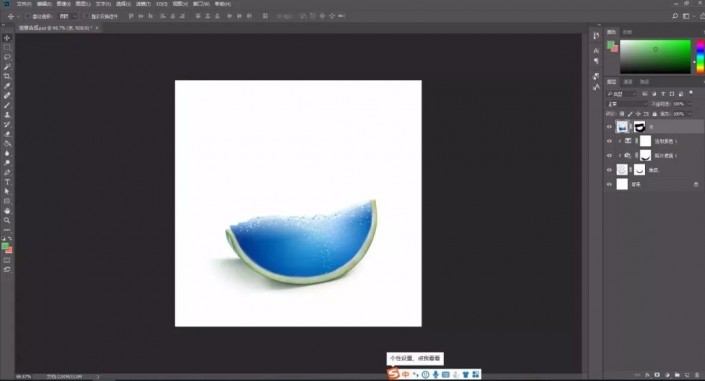Image resolution: width=705 pixels, height=381 pixels.
Task: Click the foreground green color swatch in toolbox
Action: tap(5, 246)
